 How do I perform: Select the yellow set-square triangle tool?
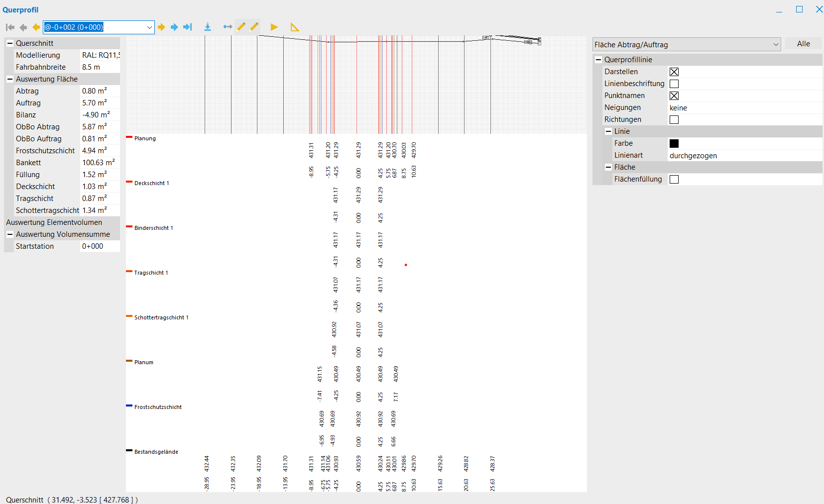[295, 27]
